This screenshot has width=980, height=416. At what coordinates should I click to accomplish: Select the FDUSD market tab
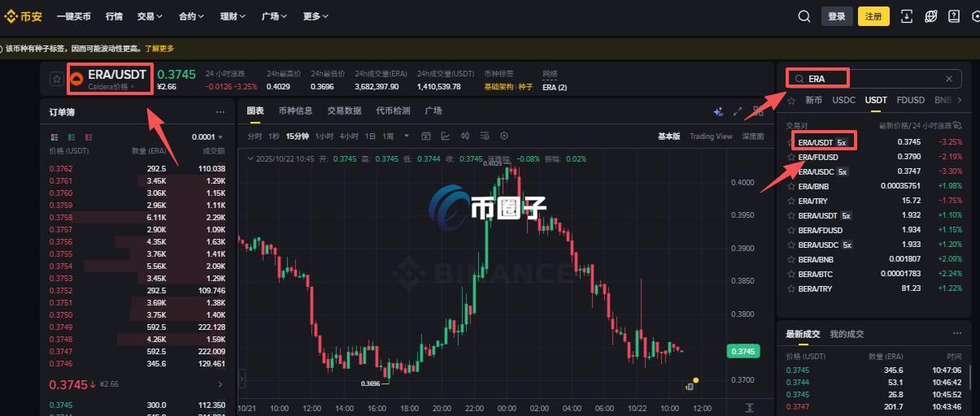(x=910, y=100)
